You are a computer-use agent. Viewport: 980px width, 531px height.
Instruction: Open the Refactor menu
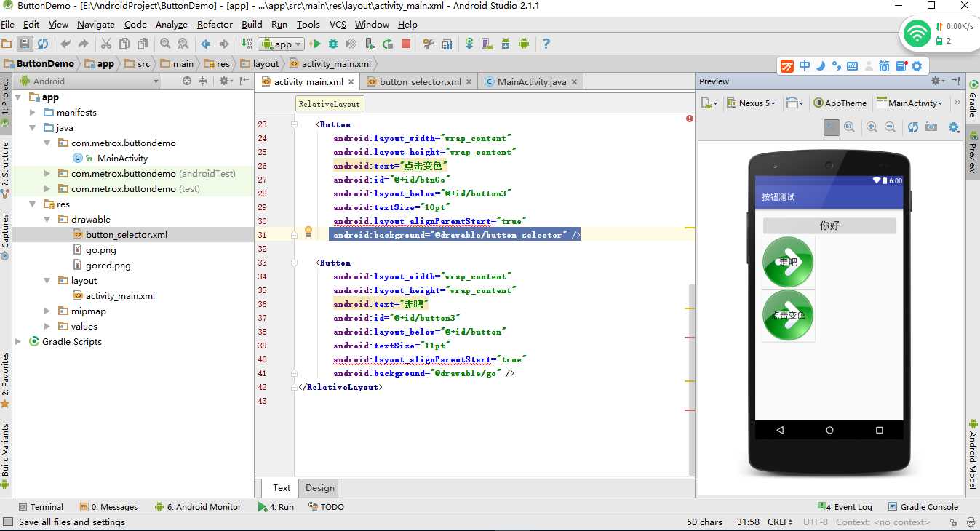[215, 25]
